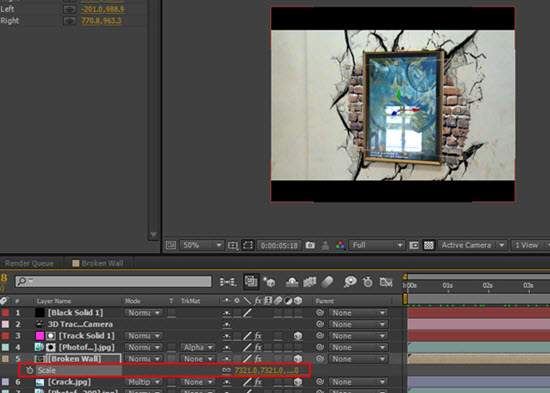Open the Composition Mini-Flowchart icon

coord(228,282)
